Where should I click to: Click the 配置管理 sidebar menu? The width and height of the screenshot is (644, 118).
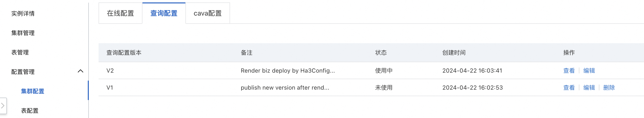pyautogui.click(x=23, y=72)
